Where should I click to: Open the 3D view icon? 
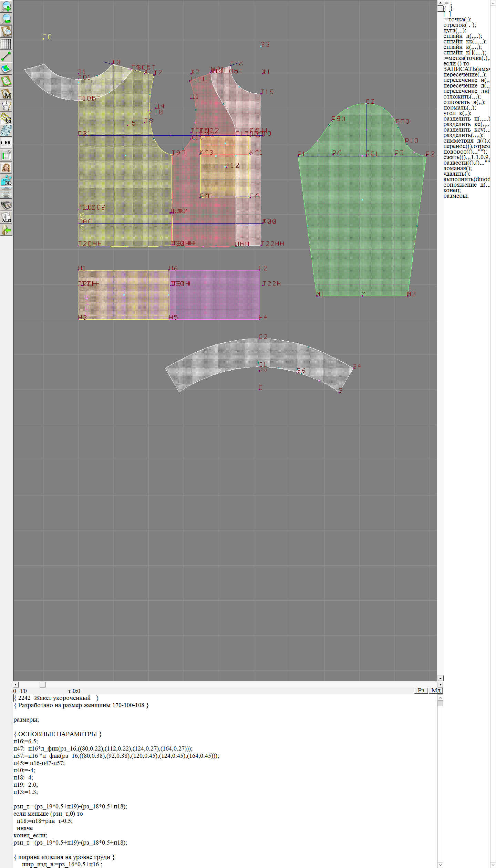(6, 180)
